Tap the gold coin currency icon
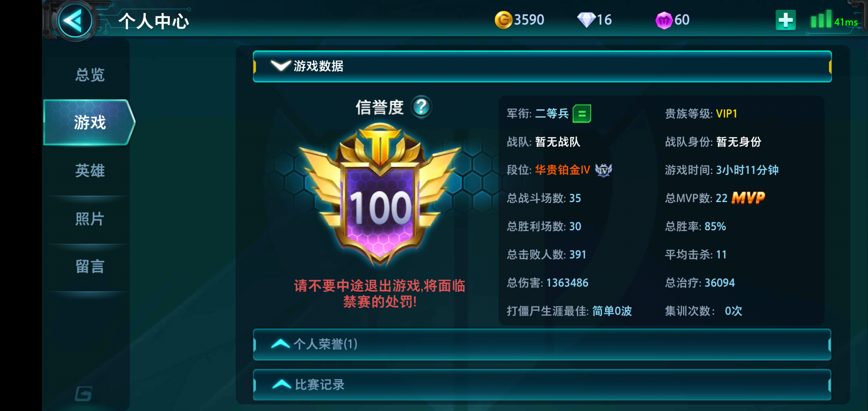Viewport: 868px width, 411px height. [x=503, y=20]
